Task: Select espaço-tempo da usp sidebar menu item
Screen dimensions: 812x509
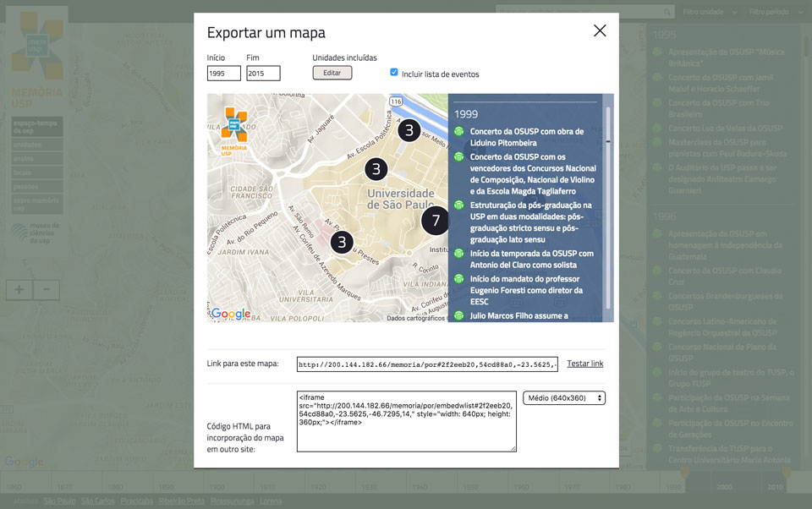Action: tap(37, 127)
